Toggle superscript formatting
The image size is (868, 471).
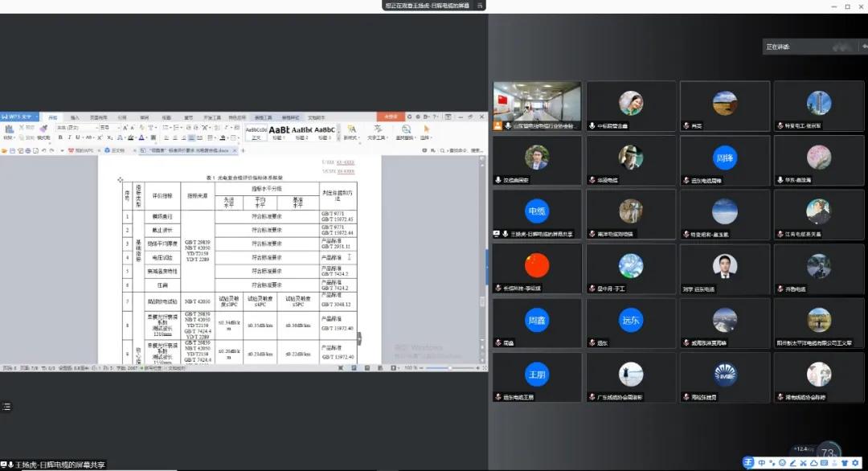click(x=100, y=137)
